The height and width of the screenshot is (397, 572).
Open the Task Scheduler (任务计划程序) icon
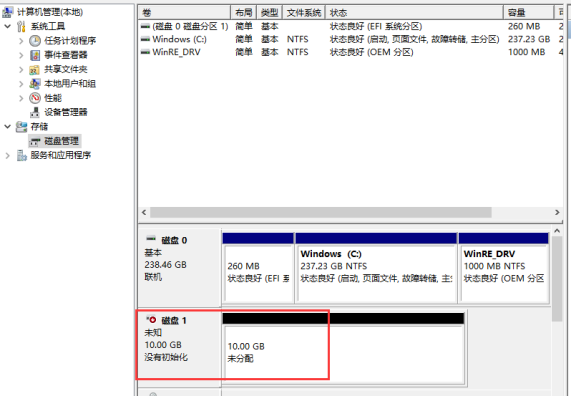click(35, 41)
